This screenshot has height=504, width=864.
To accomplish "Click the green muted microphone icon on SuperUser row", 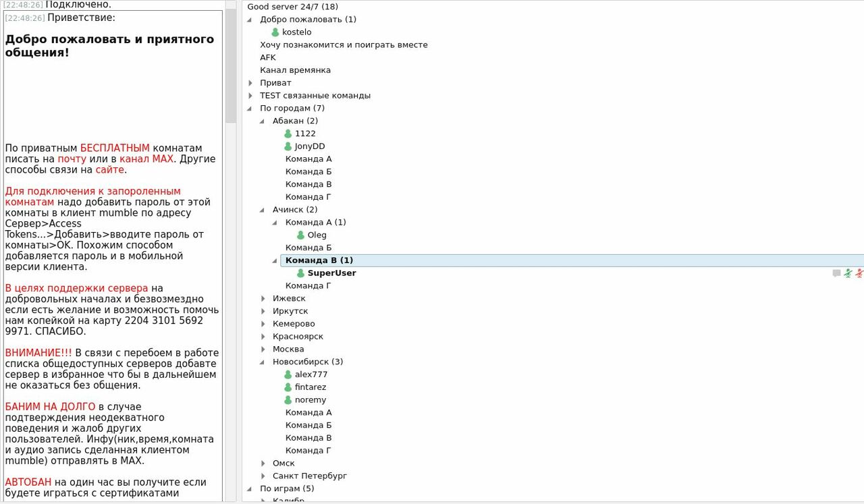I will [x=848, y=273].
